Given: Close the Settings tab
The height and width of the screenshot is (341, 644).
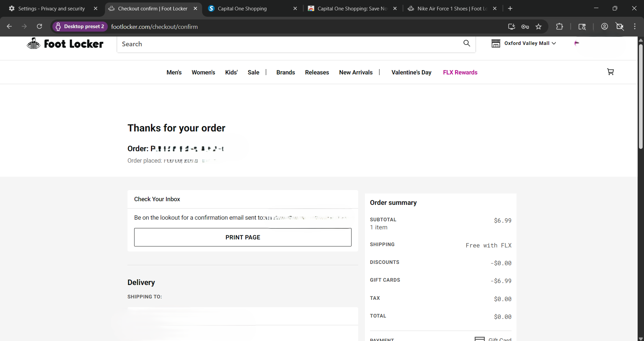Looking at the screenshot, I should click(x=96, y=9).
